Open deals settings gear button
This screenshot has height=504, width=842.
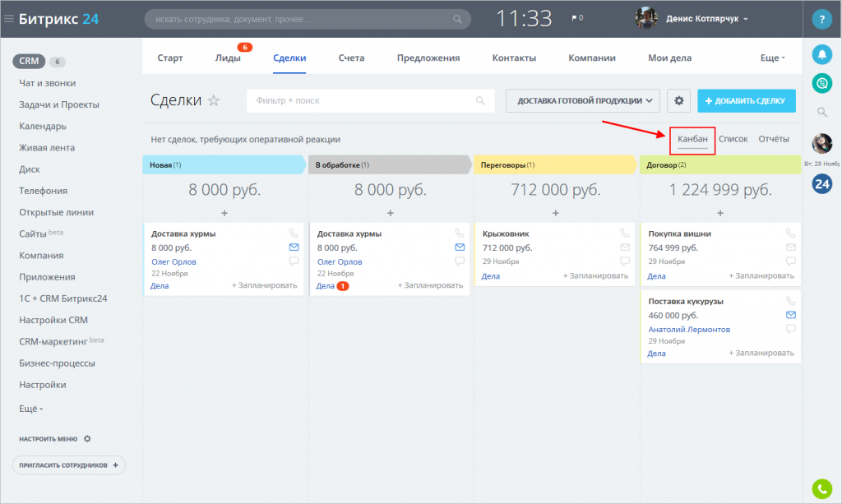[678, 100]
